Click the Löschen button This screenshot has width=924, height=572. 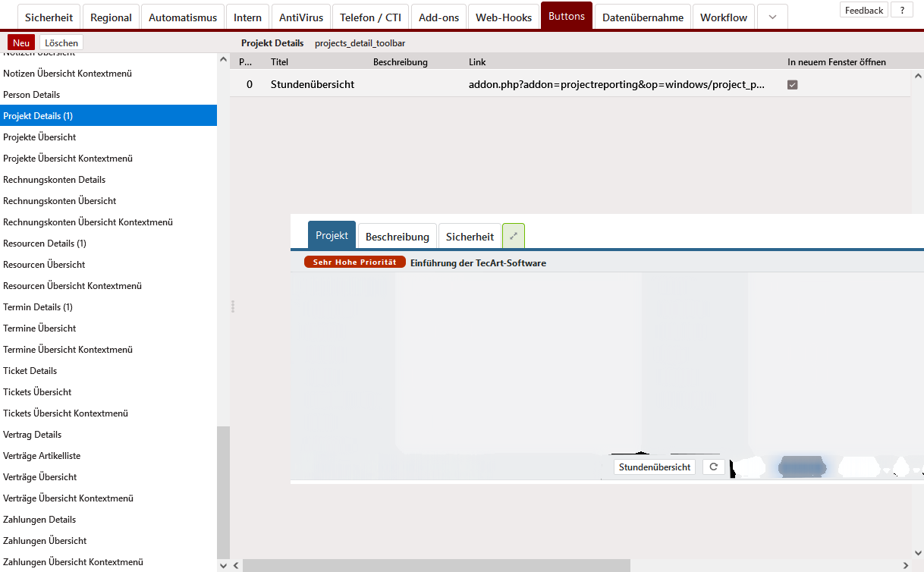click(x=61, y=43)
